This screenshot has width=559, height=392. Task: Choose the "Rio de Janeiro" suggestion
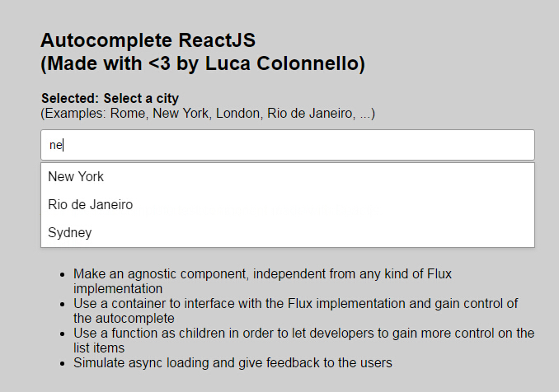click(x=90, y=204)
